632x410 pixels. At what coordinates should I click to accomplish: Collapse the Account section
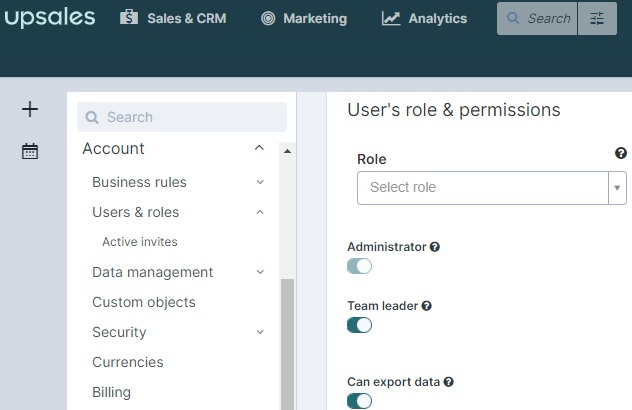click(x=259, y=148)
